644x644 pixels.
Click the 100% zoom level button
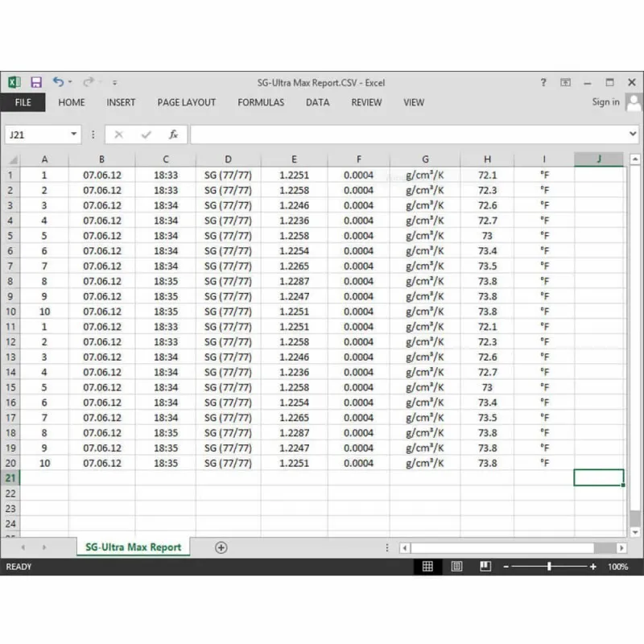click(618, 567)
